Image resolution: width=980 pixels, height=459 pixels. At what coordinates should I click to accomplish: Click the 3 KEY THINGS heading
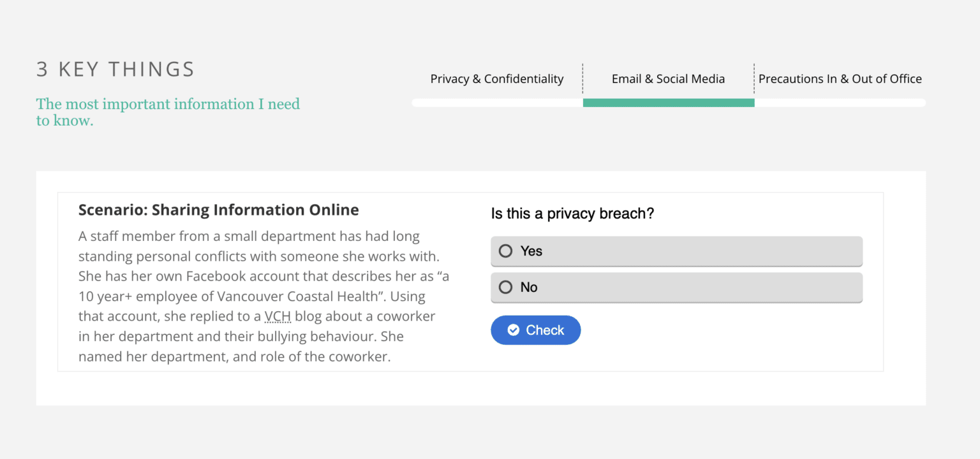point(115,69)
